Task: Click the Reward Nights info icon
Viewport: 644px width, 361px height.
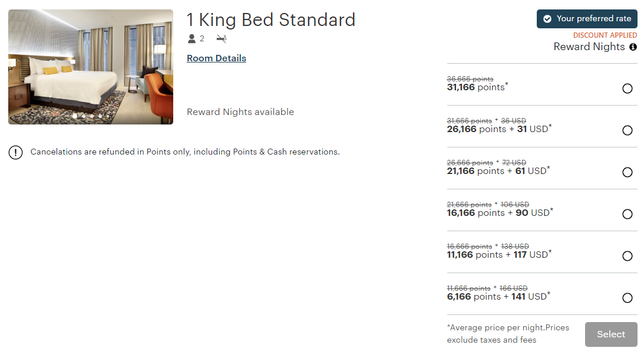Action: point(633,47)
